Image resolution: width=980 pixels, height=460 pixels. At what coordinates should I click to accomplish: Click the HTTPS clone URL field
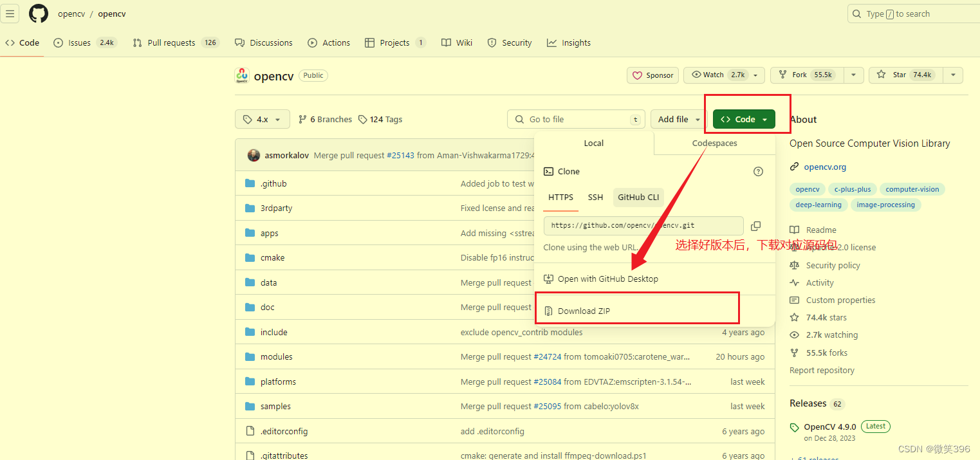pos(643,226)
